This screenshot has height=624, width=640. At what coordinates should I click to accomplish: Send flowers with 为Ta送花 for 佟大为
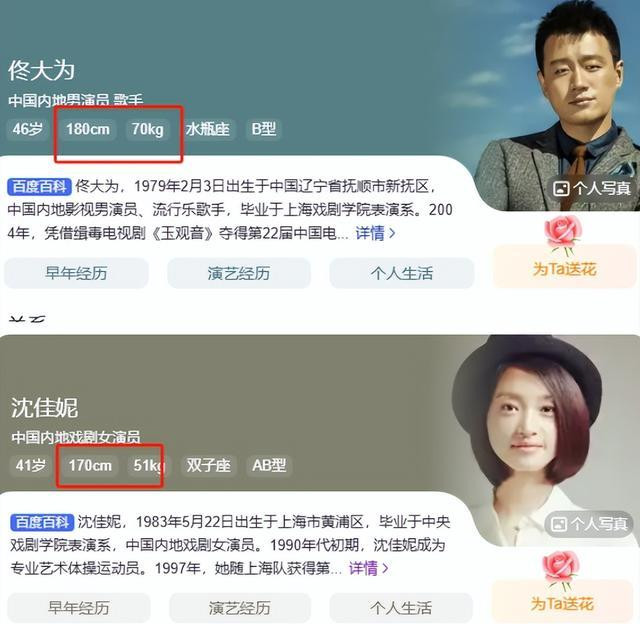[x=564, y=266]
